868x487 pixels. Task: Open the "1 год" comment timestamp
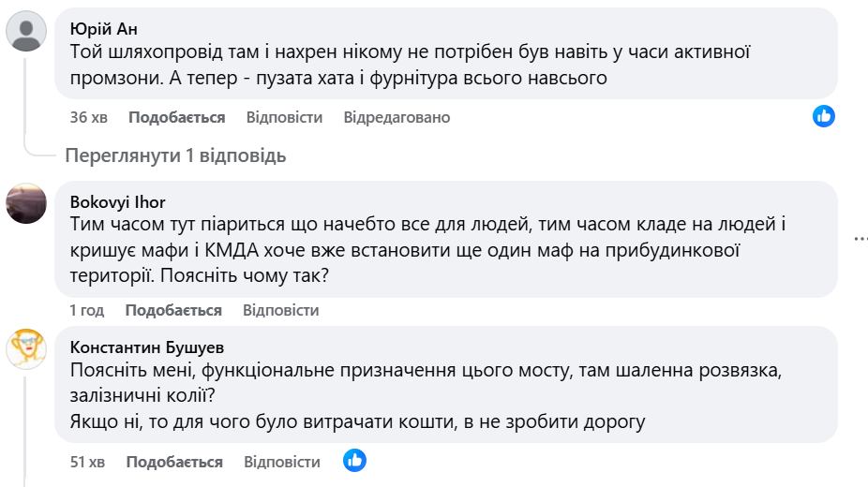86,310
